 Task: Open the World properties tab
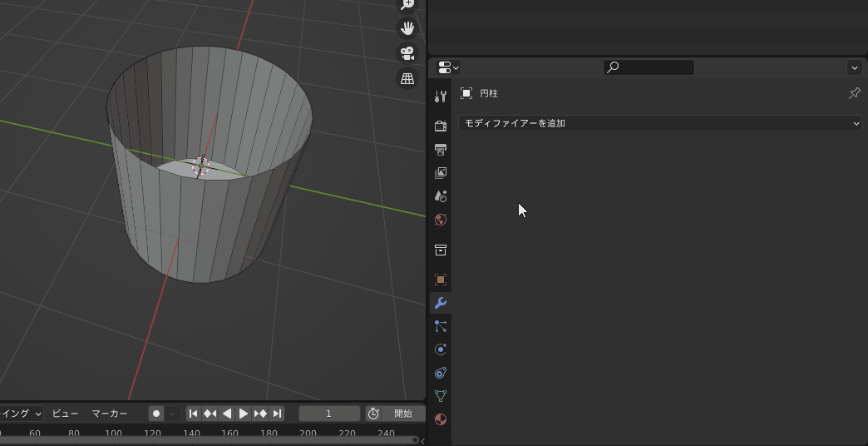click(441, 220)
